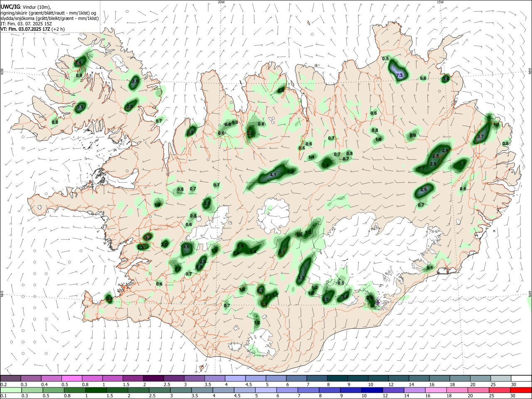Click the '0.2' label on upper scale
Image resolution: width=532 pixels, height=399 pixels.
3,384
